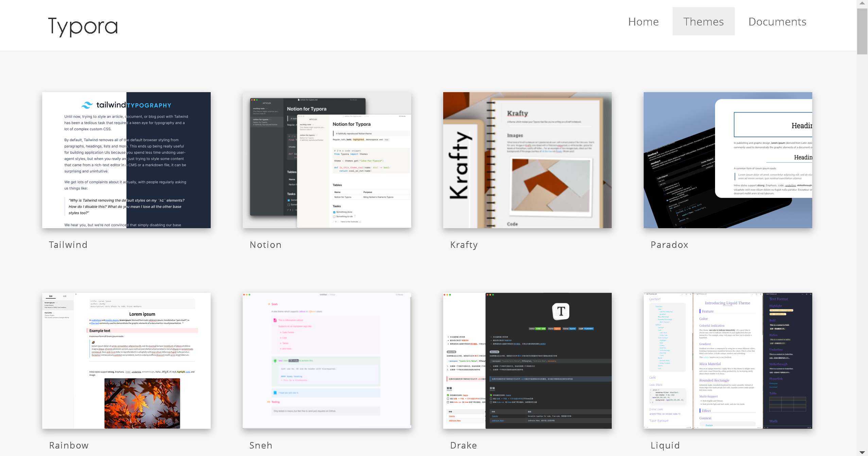The height and width of the screenshot is (456, 868).
Task: Click the scrollbar up arrow
Action: point(862,3)
